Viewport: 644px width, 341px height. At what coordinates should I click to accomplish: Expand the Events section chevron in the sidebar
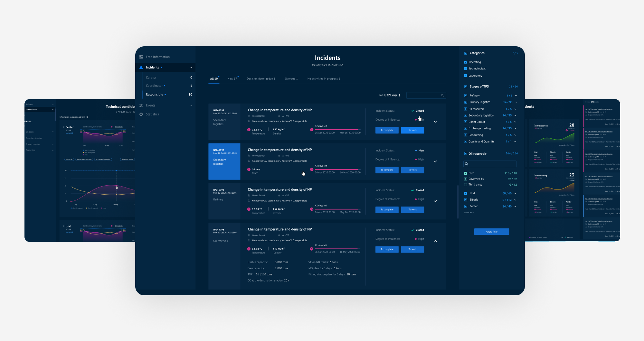[191, 106]
